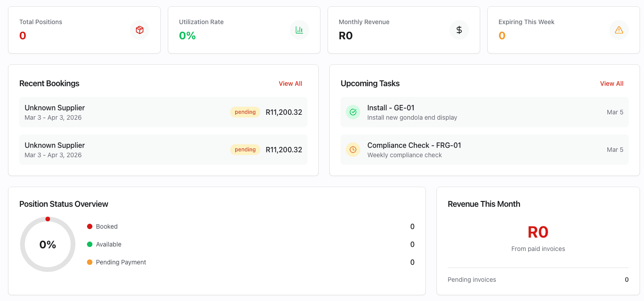
Task: Click View All in Upcoming Tasks
Action: (x=612, y=84)
